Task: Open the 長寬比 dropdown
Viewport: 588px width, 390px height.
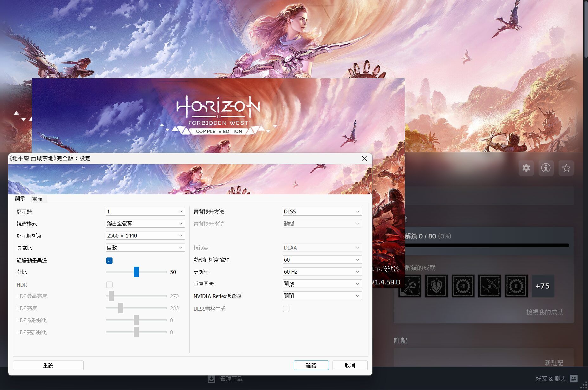Action: [x=145, y=248]
